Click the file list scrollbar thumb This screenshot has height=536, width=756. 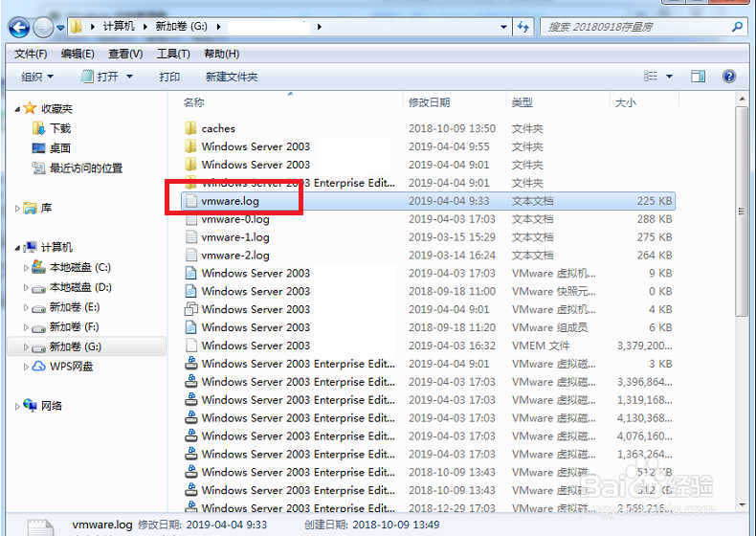point(741,212)
